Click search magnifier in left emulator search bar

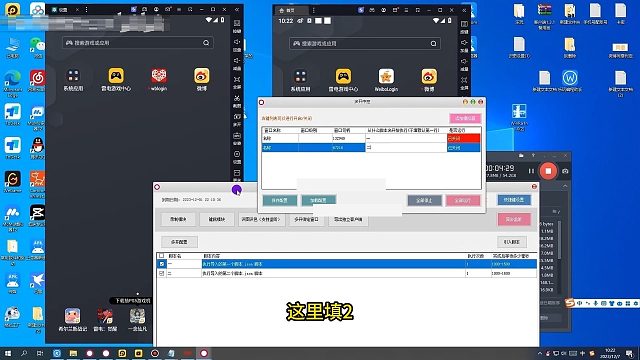point(206,42)
